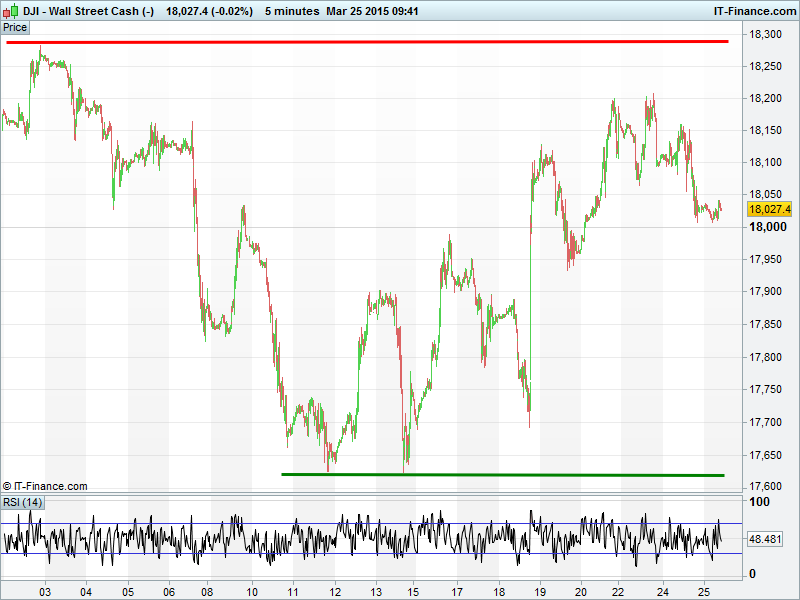Viewport: 800px width, 600px height.
Task: Click date label 22 on time axis
Action: (x=621, y=591)
